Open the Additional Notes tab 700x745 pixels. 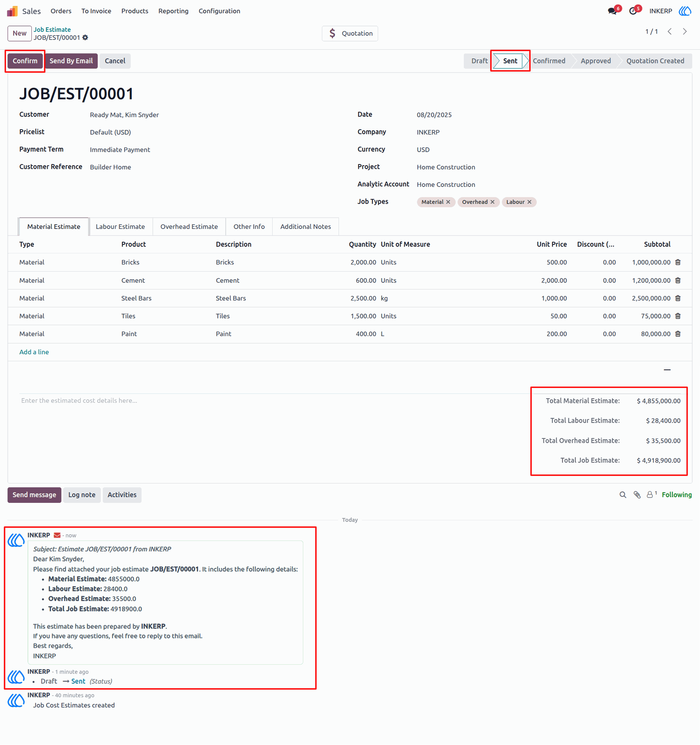tap(306, 227)
